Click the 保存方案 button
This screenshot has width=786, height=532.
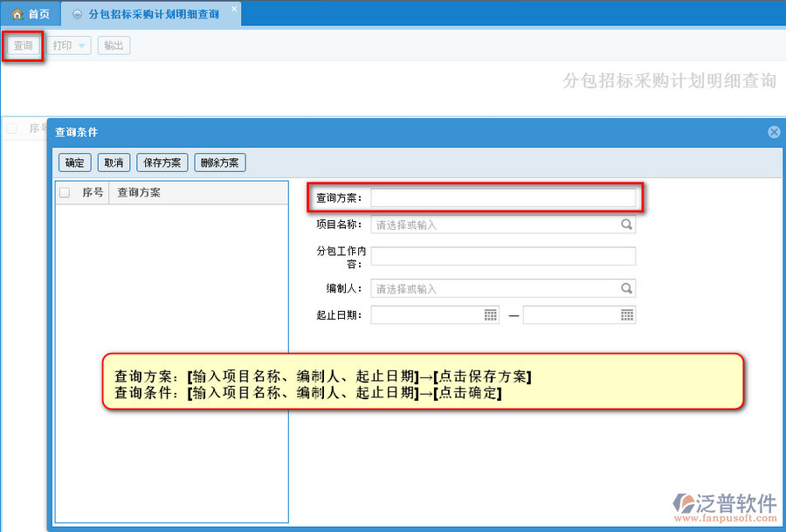tap(162, 162)
